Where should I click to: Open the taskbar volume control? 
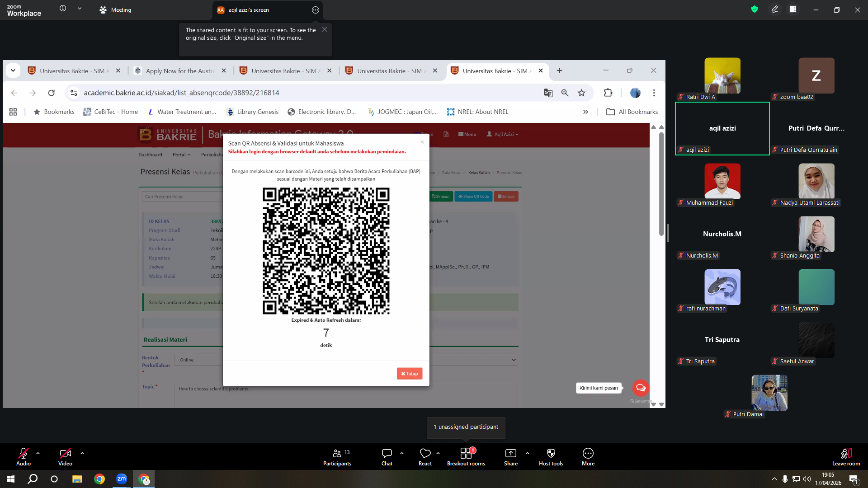[807, 479]
